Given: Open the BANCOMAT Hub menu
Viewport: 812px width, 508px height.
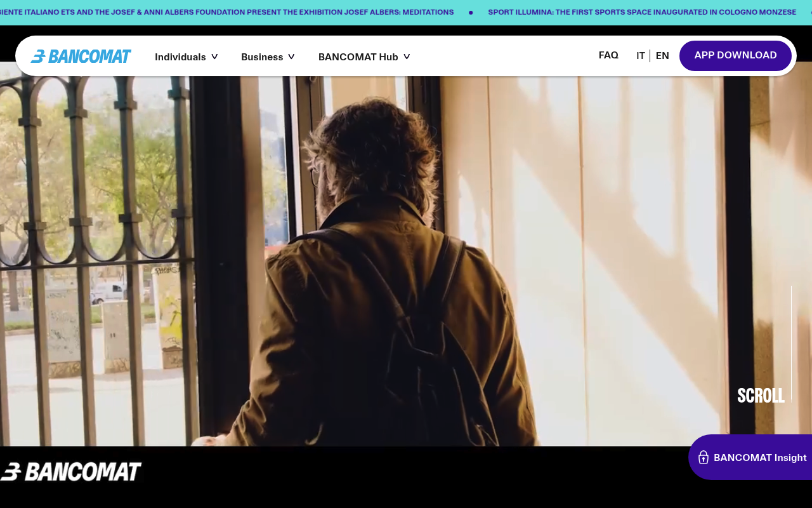Looking at the screenshot, I should pyautogui.click(x=358, y=57).
